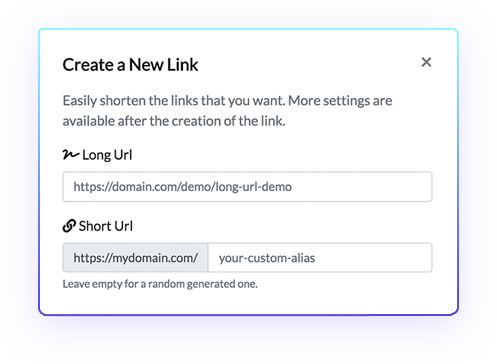Click the 'More settings are' text
The image size is (497, 364).
point(340,101)
